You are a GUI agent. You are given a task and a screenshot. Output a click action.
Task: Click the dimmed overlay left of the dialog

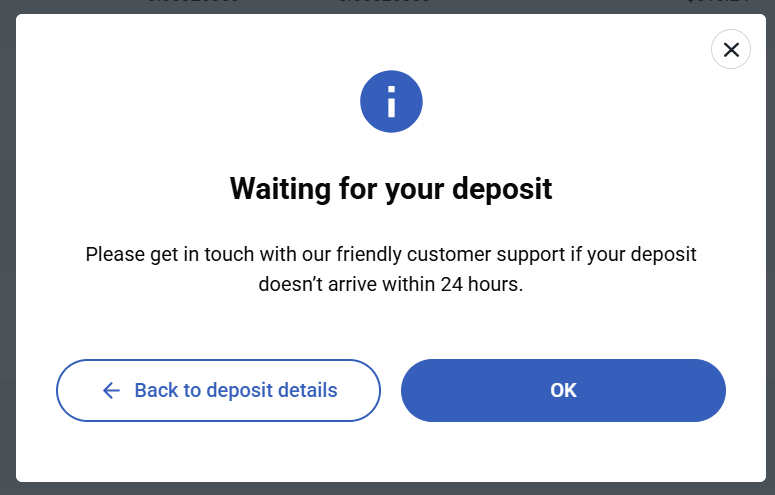[7, 250]
